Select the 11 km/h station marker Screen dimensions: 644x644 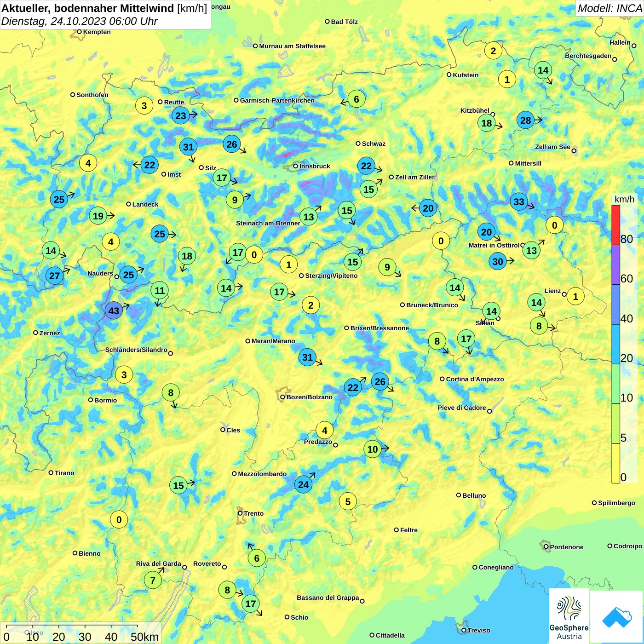tap(160, 290)
